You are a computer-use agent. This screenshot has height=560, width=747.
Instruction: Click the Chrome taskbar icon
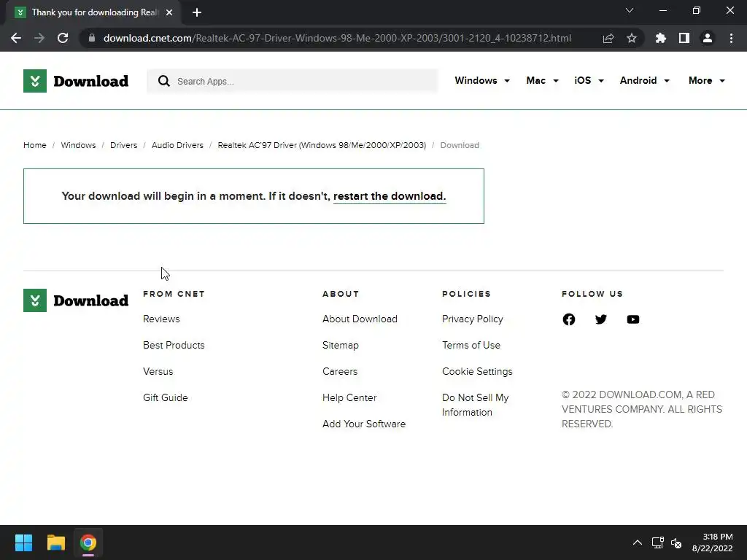(x=88, y=542)
